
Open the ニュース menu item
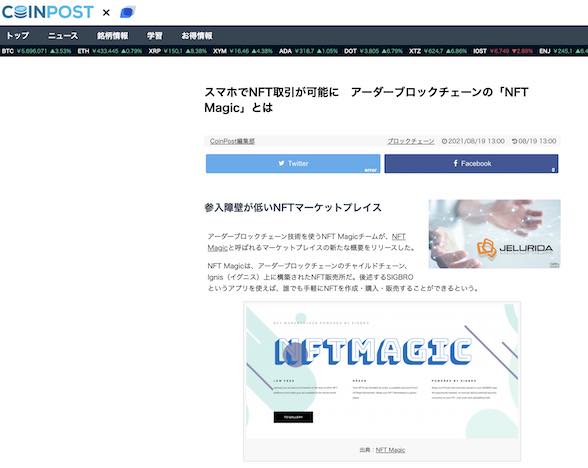(x=63, y=36)
